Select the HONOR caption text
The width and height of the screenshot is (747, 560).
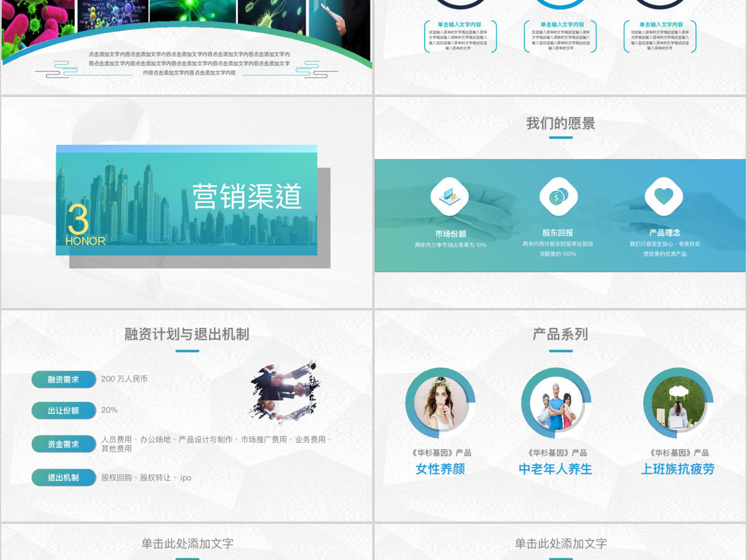[85, 241]
